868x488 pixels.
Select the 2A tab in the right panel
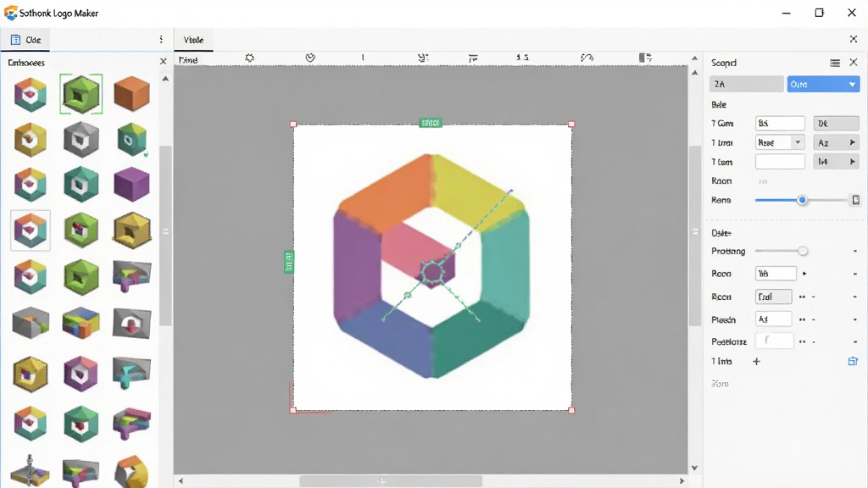click(746, 84)
